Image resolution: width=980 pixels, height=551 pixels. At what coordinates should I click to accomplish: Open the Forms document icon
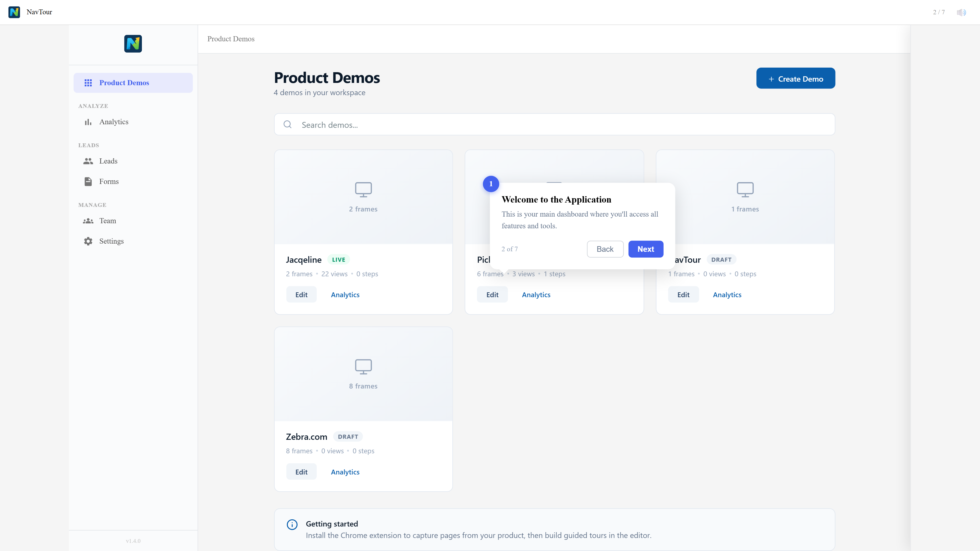coord(88,181)
